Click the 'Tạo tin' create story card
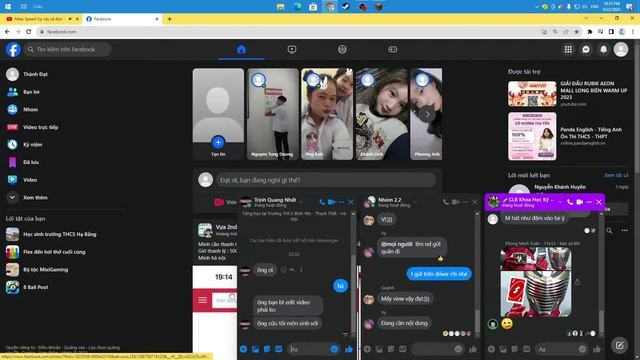This screenshot has height=360, width=640. coord(218,114)
